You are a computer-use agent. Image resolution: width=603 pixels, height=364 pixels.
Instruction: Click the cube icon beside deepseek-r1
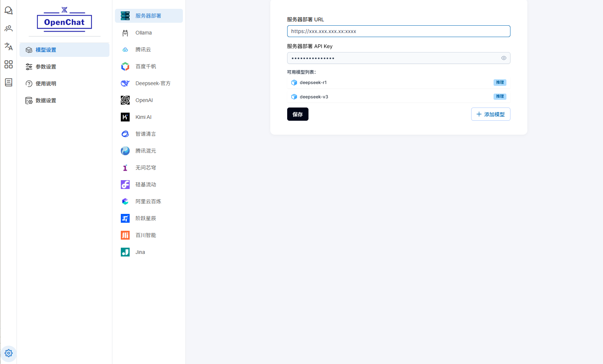click(x=294, y=83)
